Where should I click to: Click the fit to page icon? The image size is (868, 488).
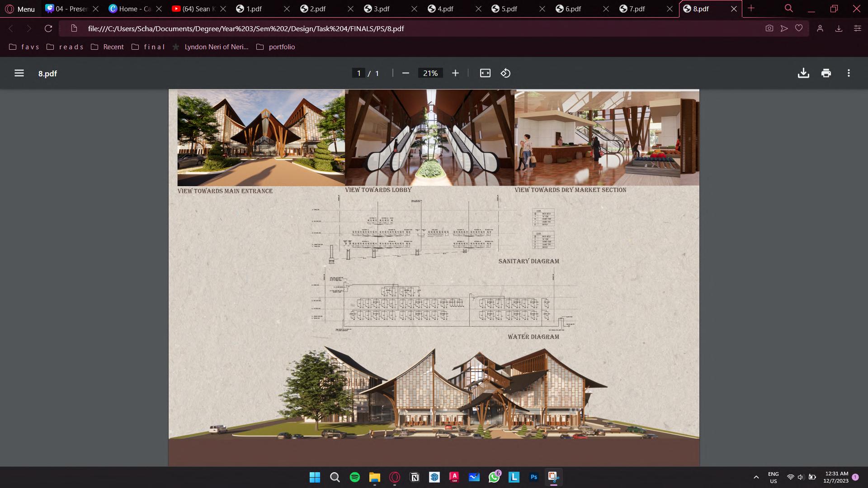click(485, 73)
